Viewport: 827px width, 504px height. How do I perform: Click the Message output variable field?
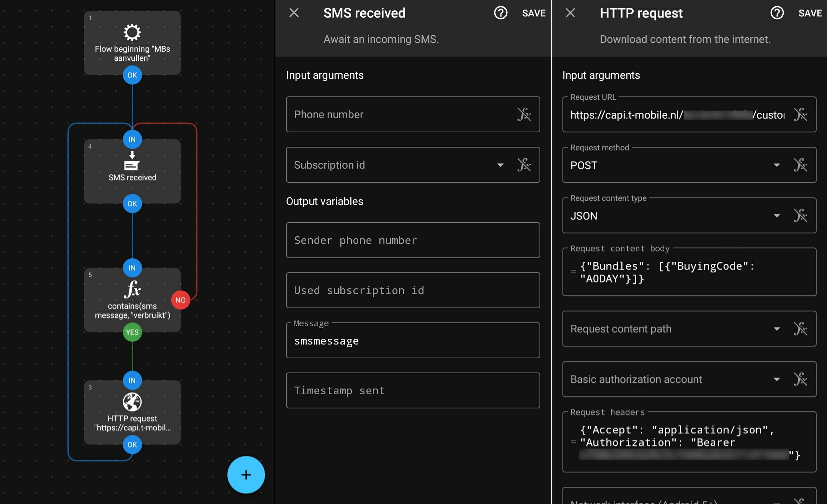tap(413, 341)
